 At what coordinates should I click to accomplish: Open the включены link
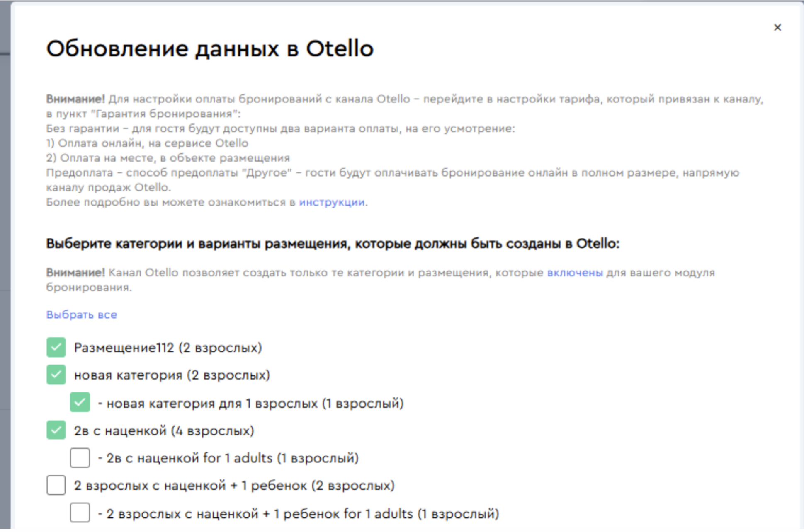click(x=575, y=273)
